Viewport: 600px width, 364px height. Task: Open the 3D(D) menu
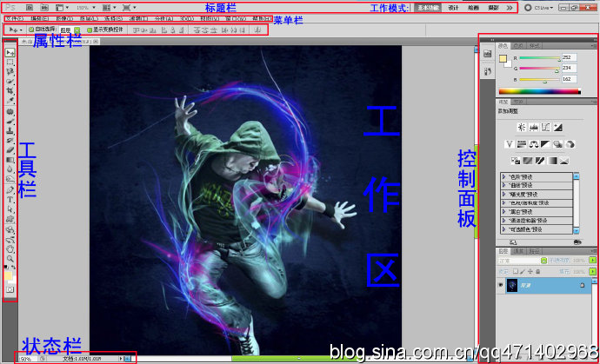click(x=187, y=18)
